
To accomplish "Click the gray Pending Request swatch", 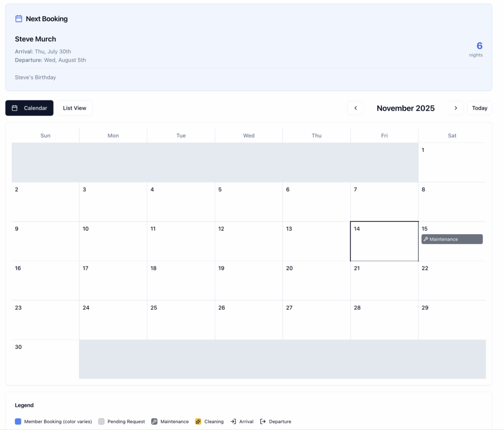I will click(101, 422).
